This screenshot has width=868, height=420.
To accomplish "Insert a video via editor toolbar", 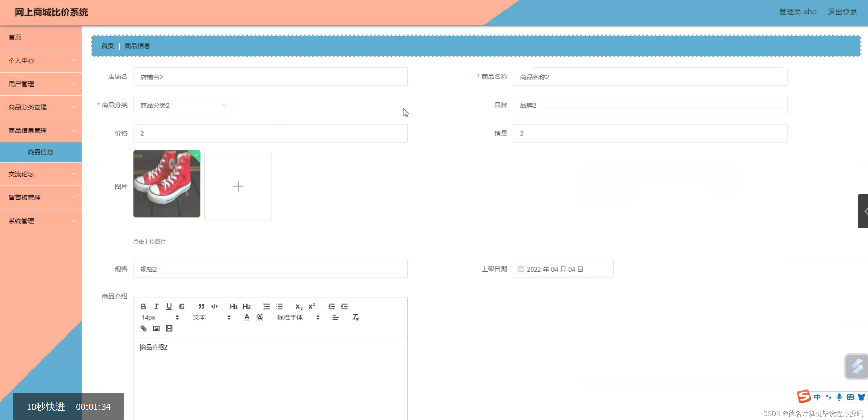I will 169,328.
